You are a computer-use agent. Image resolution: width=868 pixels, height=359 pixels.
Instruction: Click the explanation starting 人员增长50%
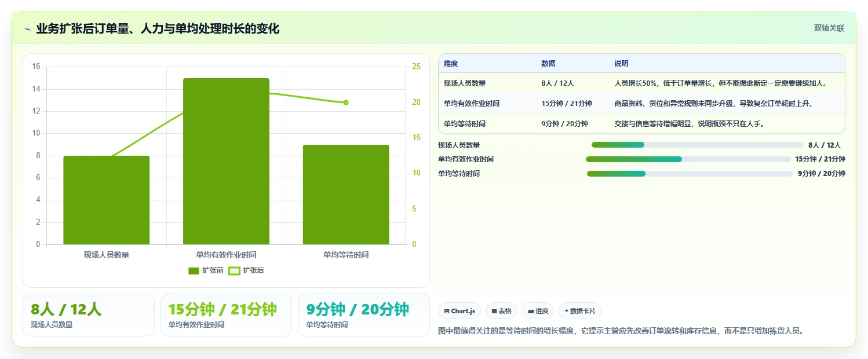[x=720, y=83]
